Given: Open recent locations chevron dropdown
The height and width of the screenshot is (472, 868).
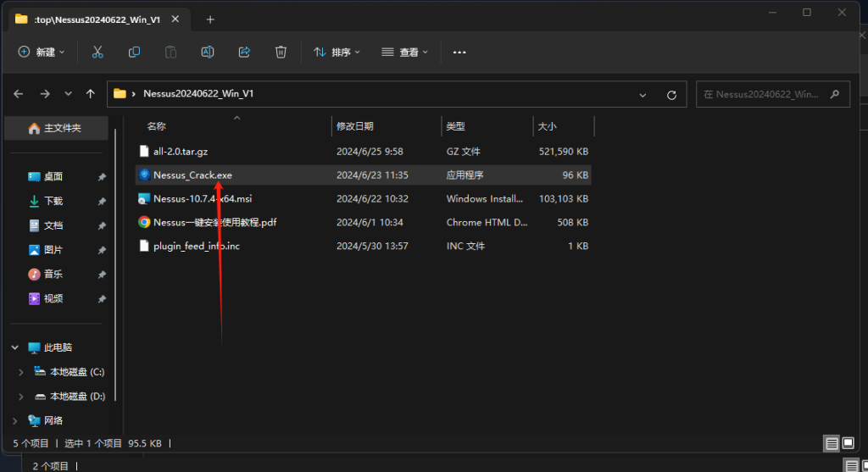Looking at the screenshot, I should coord(68,94).
